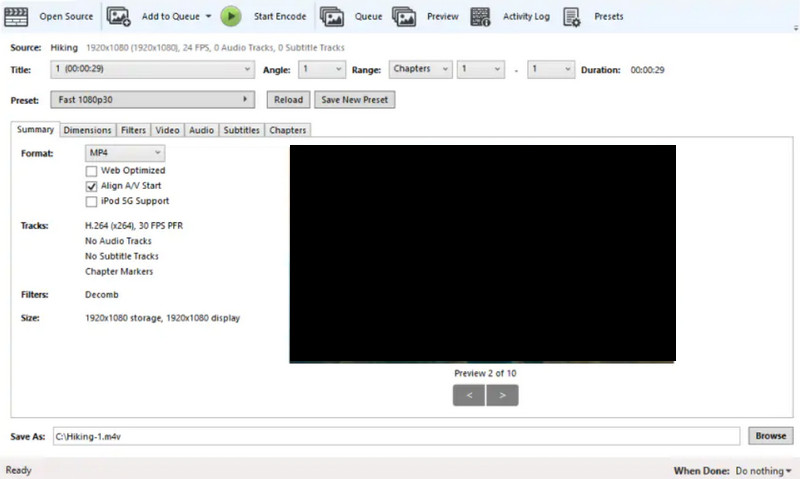Click the Presets list icon
The width and height of the screenshot is (800, 479).
572,16
